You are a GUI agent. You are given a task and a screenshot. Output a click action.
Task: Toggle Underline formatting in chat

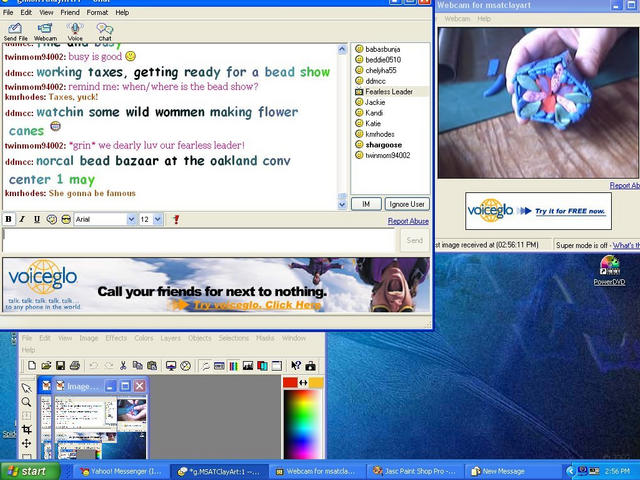tap(37, 220)
